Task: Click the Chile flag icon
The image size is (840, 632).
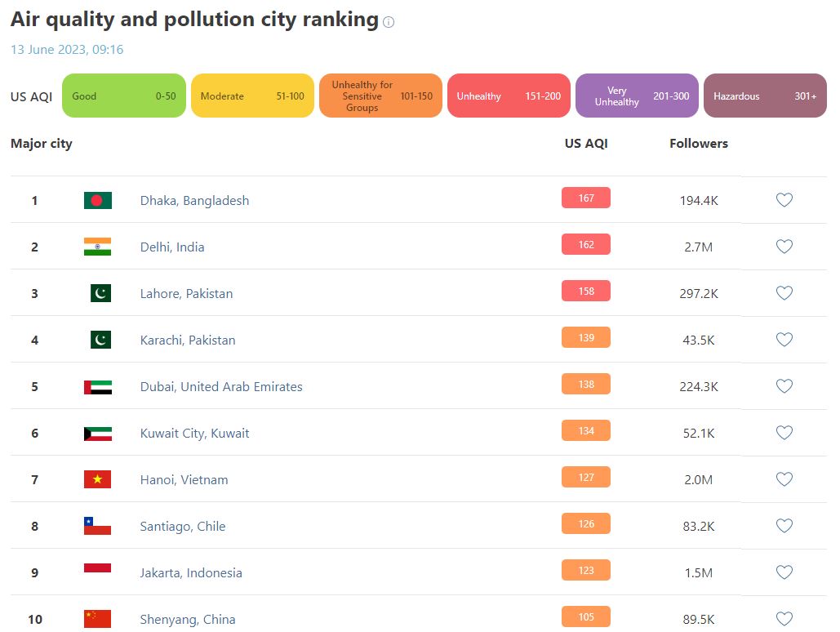Action: coord(97,526)
